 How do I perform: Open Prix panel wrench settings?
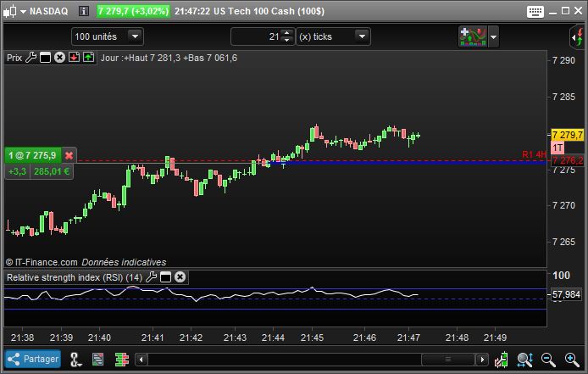click(x=31, y=58)
